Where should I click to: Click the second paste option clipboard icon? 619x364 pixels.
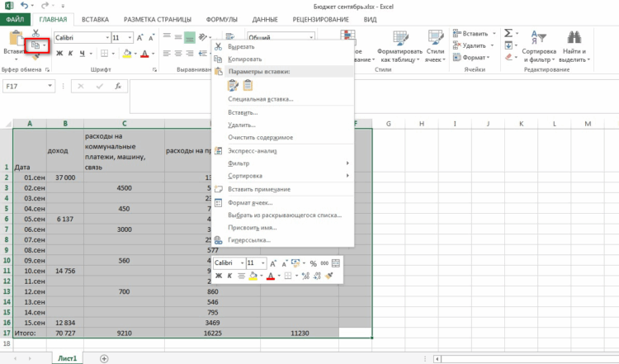(248, 85)
